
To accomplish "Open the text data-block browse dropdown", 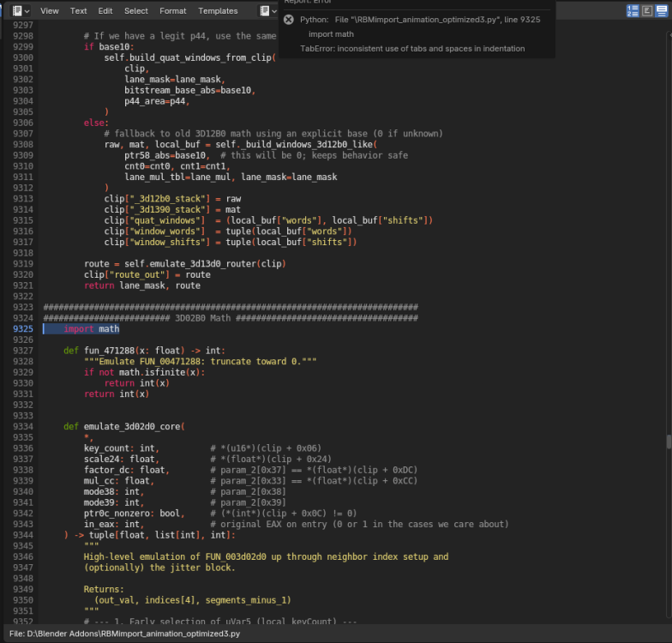I will (268, 10).
